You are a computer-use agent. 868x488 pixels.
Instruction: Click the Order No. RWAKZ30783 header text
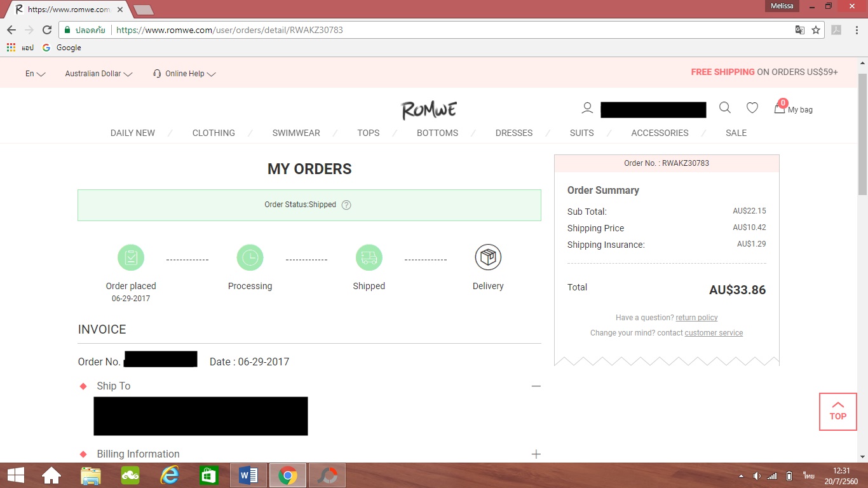(667, 163)
